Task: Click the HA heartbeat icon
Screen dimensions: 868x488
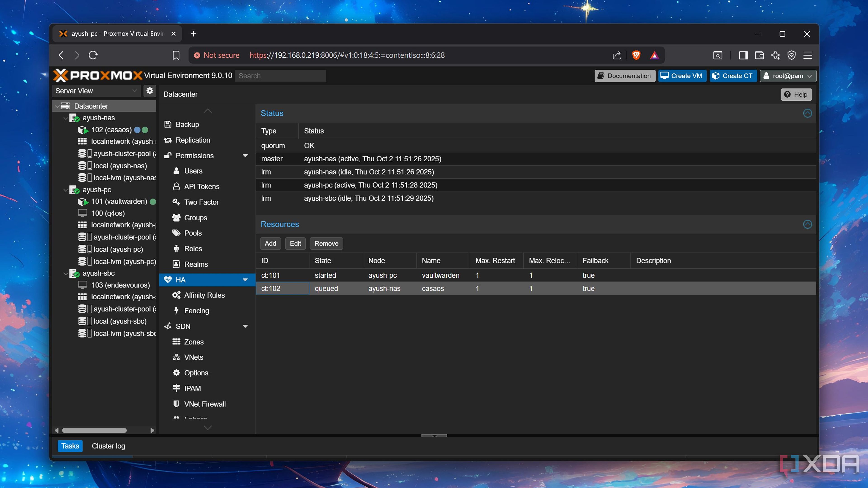Action: [x=168, y=279]
